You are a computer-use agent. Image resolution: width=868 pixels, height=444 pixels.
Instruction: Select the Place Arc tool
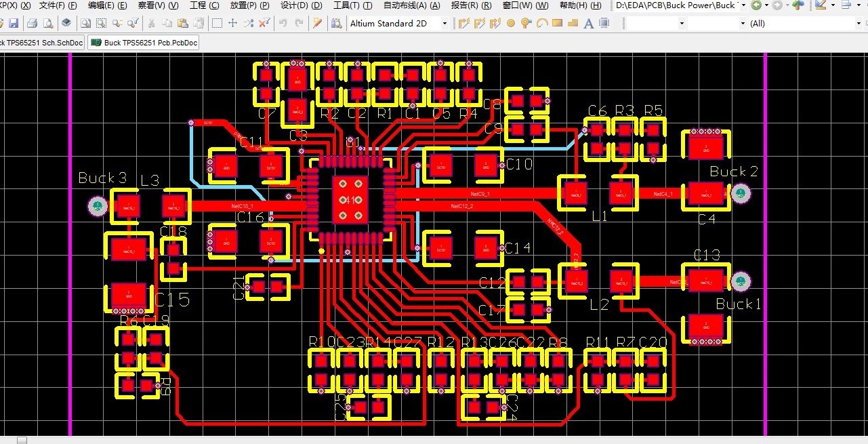click(x=542, y=23)
